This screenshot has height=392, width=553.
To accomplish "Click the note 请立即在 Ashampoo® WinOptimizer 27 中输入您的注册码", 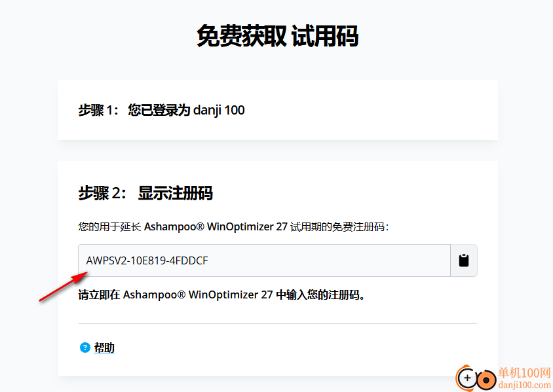I will click(x=221, y=294).
